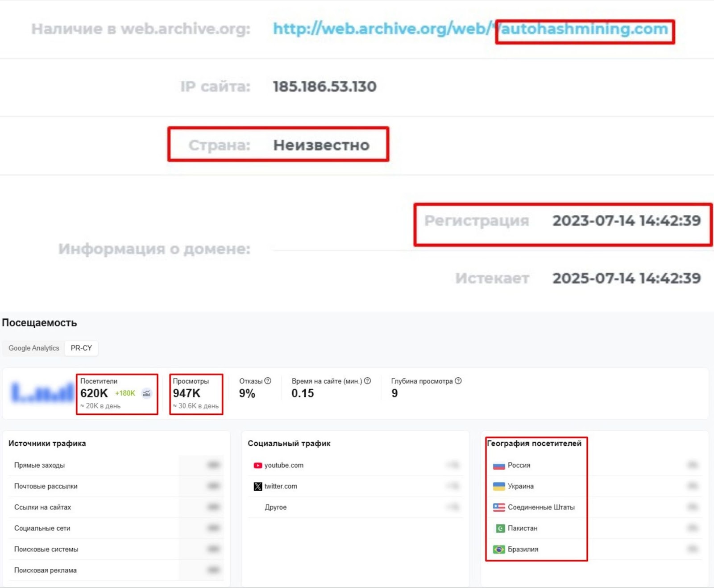Click the Просмотры metric label
Image resolution: width=714 pixels, height=588 pixels.
191,381
